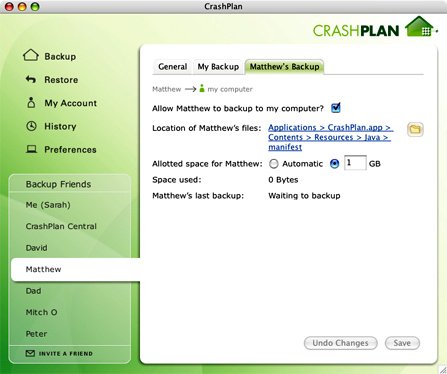Click the yellow minimize window button
The image size is (447, 374).
click(x=22, y=6)
